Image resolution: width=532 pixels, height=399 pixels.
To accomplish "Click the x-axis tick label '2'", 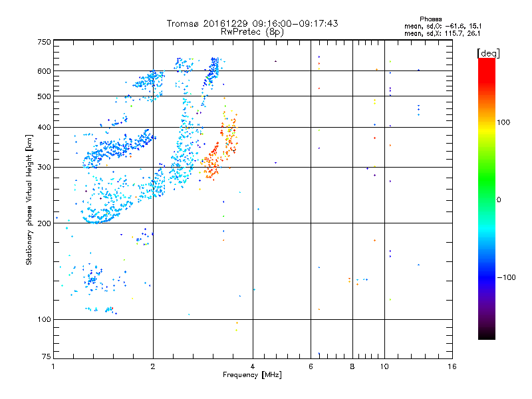I will pos(153,366).
